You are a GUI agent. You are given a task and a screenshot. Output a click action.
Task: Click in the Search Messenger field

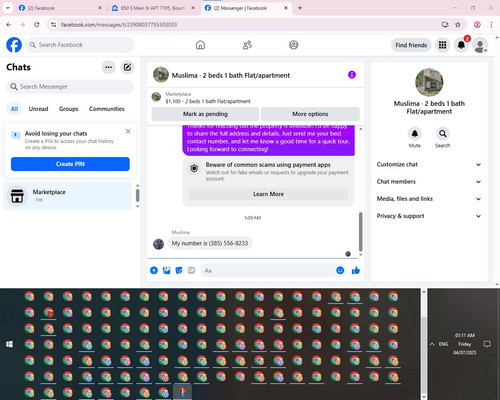[70, 87]
